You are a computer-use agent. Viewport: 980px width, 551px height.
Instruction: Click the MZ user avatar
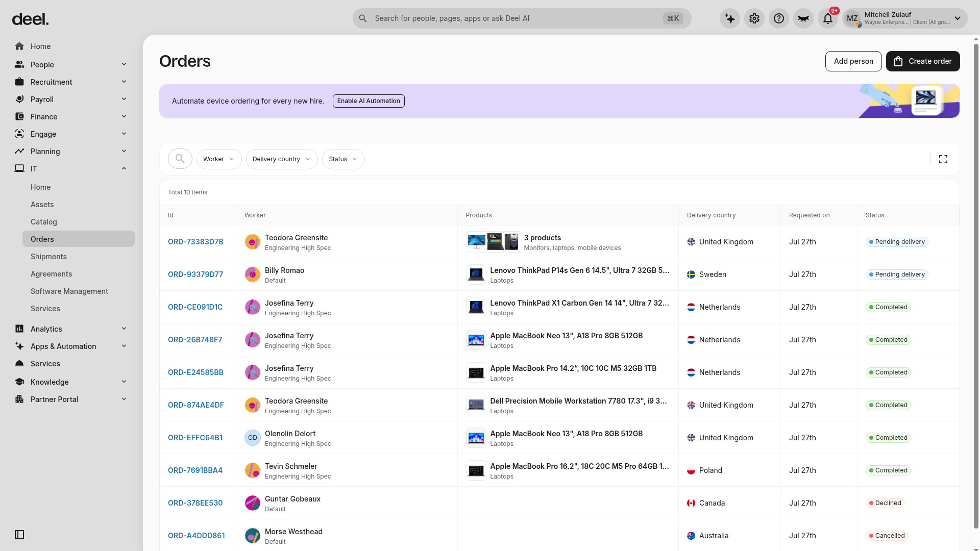[x=852, y=18]
